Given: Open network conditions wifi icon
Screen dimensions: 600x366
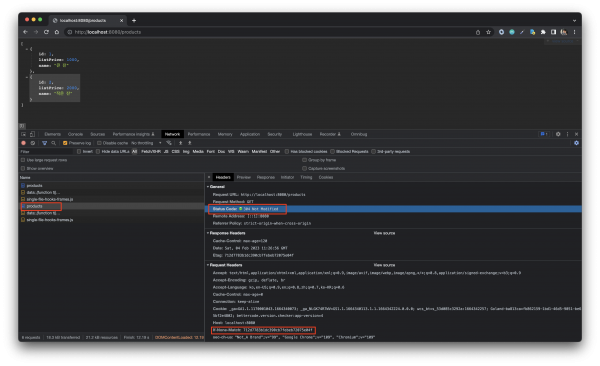Looking at the screenshot, I should (169, 143).
